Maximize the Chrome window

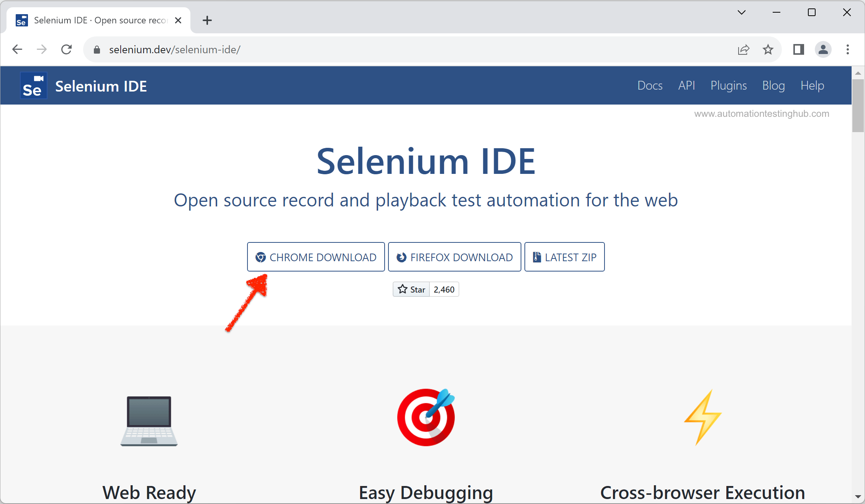click(x=811, y=12)
